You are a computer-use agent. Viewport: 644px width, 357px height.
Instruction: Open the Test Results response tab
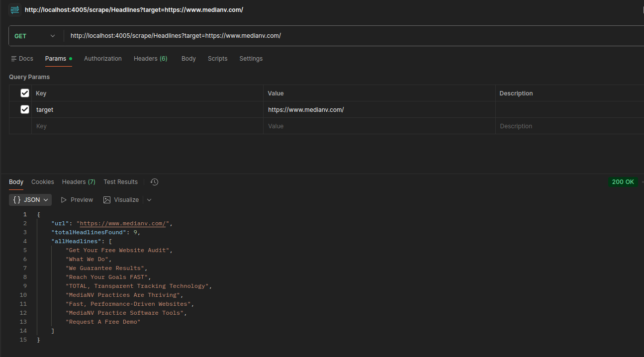[x=120, y=182]
